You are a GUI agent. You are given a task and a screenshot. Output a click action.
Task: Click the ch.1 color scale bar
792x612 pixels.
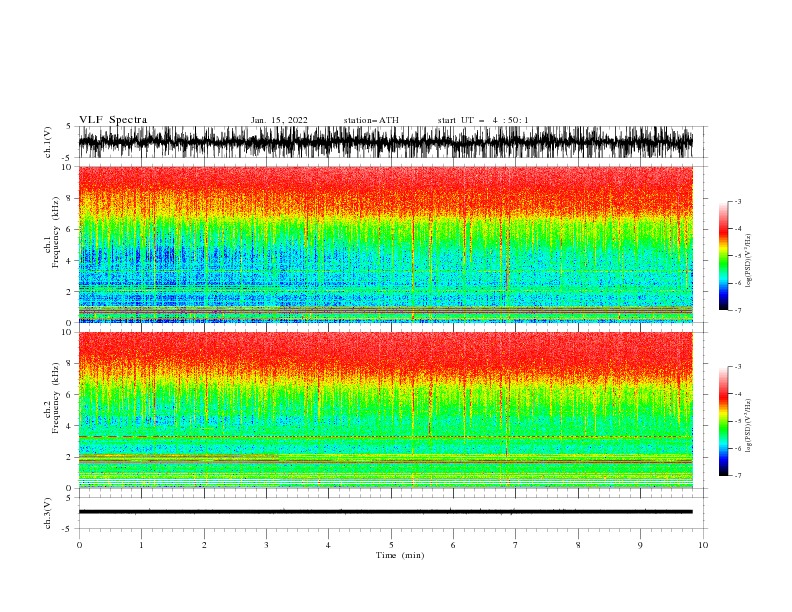(723, 256)
